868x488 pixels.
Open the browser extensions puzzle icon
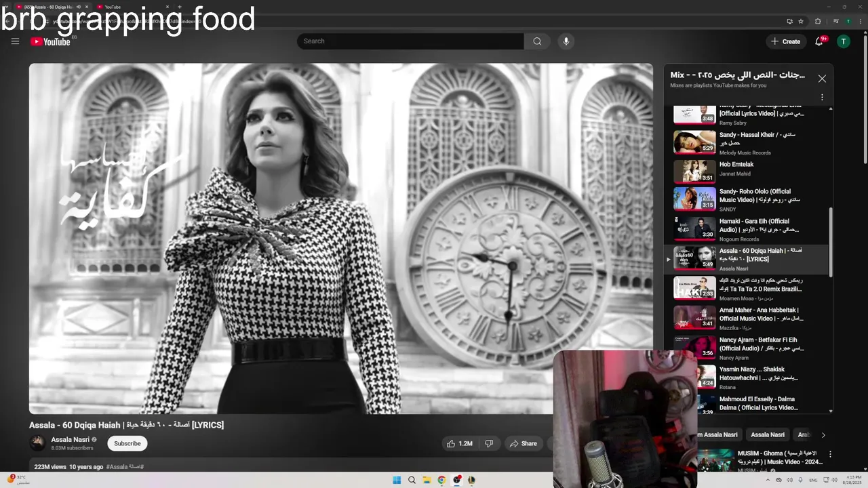[x=818, y=21]
